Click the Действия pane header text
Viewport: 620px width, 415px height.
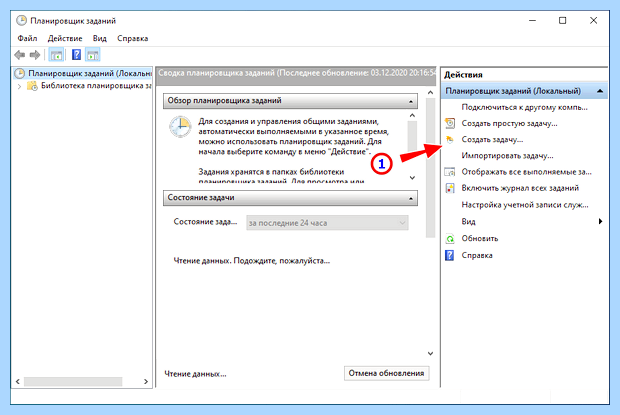coord(463,75)
